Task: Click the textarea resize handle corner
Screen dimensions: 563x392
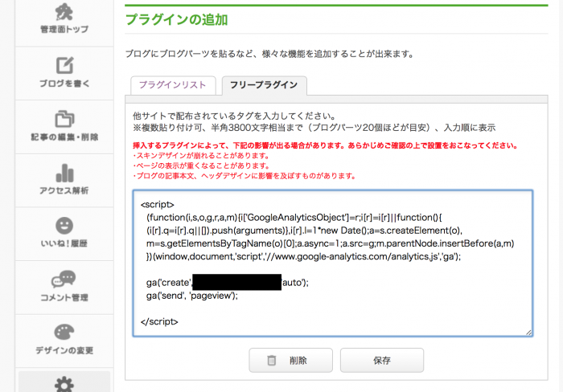Action: click(528, 330)
